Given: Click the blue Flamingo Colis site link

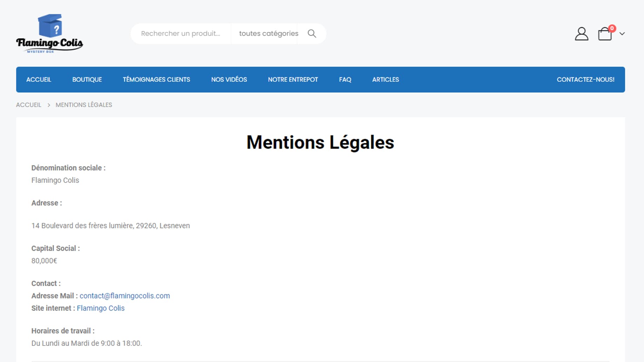Looking at the screenshot, I should [x=101, y=308].
